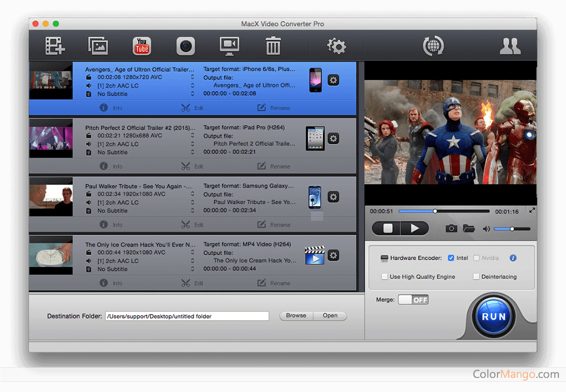Rename the Paul Walker Tribute output
Viewport: 566px width, 392px height.
pyautogui.click(x=273, y=225)
